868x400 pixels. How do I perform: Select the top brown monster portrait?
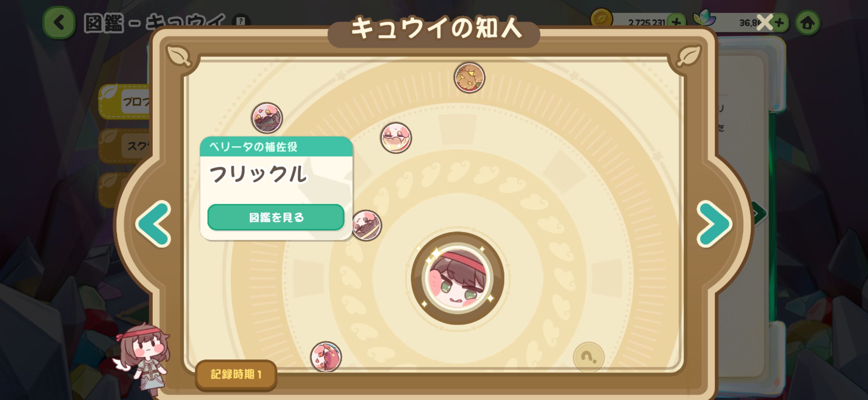click(469, 78)
